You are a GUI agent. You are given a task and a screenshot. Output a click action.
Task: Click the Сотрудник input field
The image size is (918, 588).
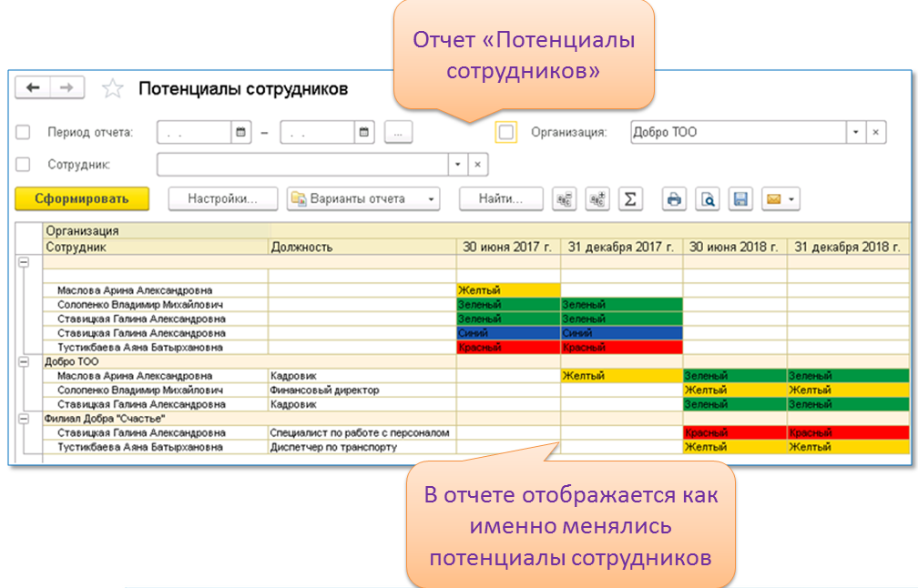[x=302, y=165]
